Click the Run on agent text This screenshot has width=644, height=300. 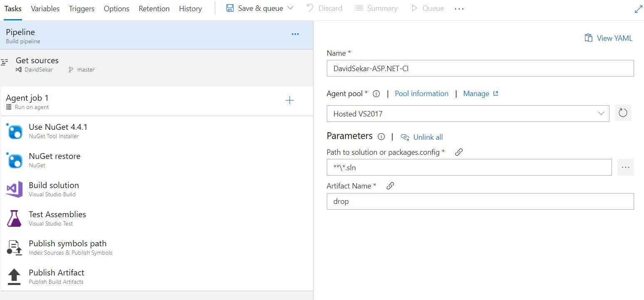click(32, 107)
